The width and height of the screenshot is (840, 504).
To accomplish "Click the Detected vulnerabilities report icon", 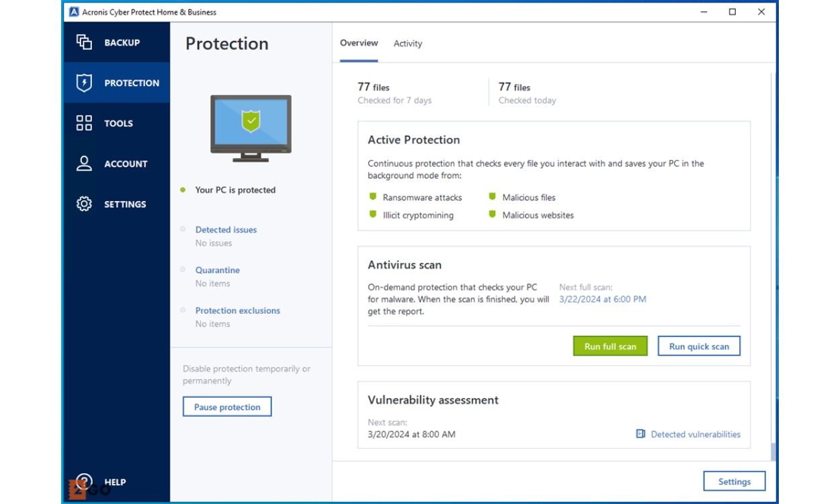I will point(640,434).
